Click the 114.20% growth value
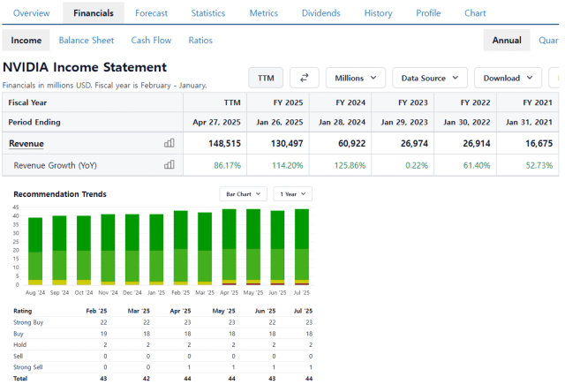Image resolution: width=565 pixels, height=392 pixels. pos(287,165)
